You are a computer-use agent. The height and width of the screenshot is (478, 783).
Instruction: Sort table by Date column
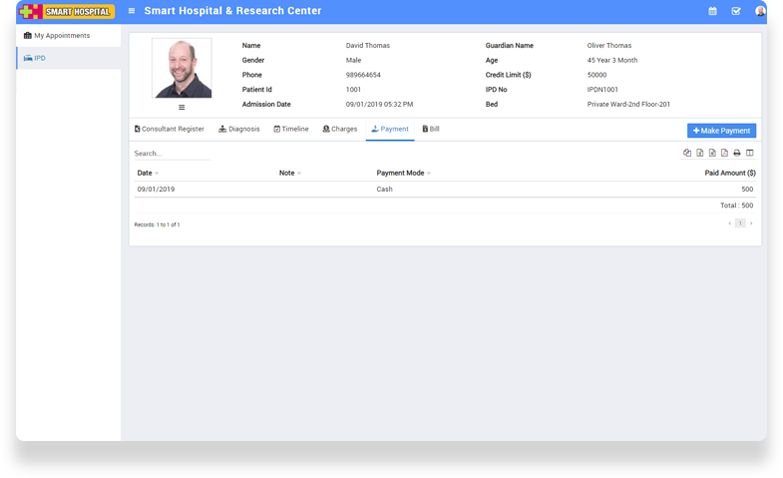(147, 173)
